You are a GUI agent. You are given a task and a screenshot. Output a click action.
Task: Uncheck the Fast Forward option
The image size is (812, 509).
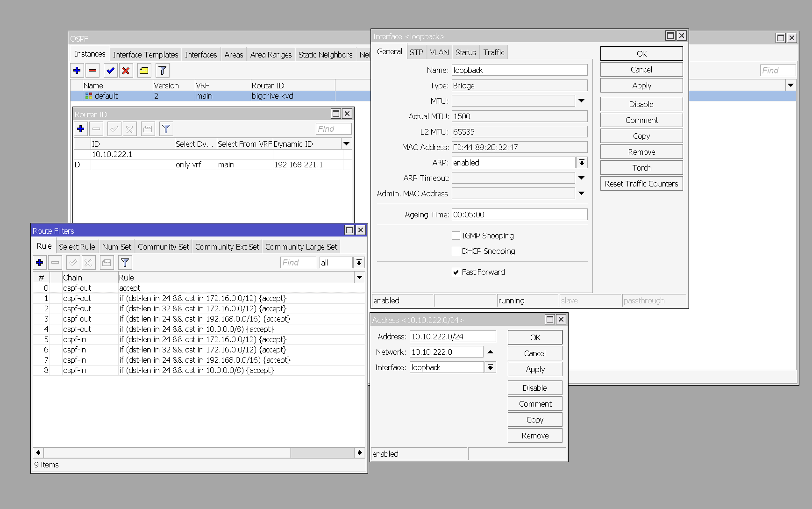(x=456, y=272)
